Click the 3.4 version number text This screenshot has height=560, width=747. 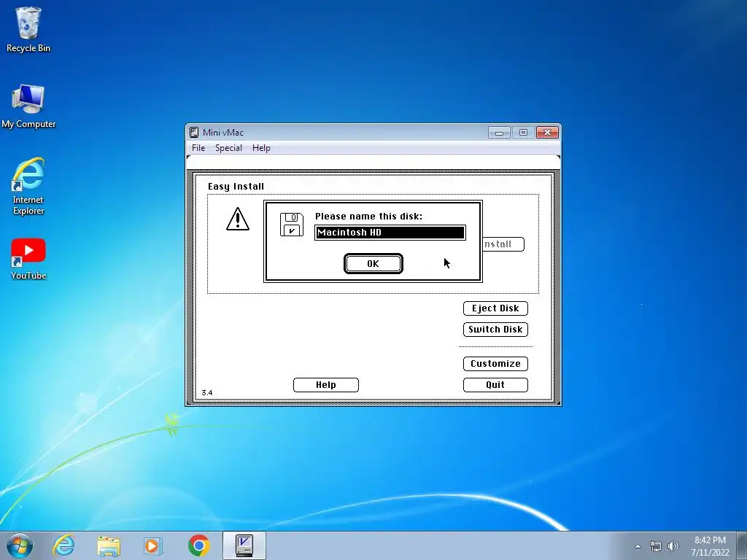[x=206, y=392]
